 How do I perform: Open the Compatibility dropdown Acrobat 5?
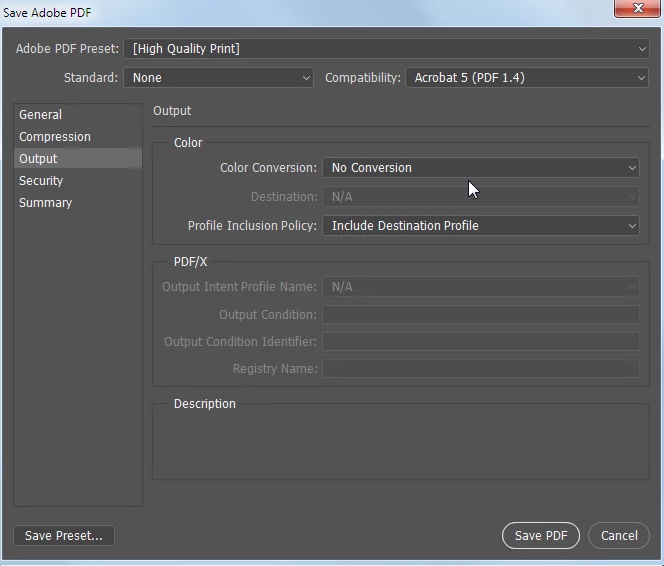click(x=527, y=78)
